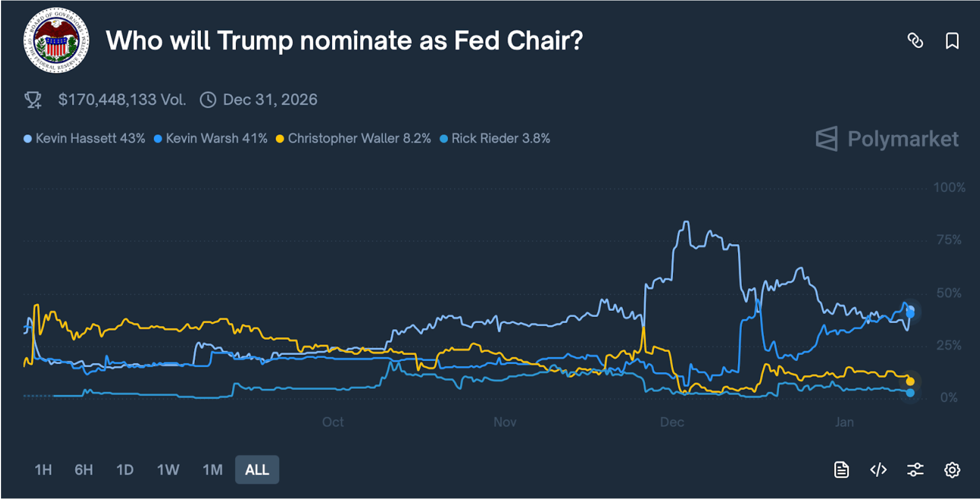Click the Federal Reserve seal logo
The height and width of the screenshot is (499, 980).
56,40
